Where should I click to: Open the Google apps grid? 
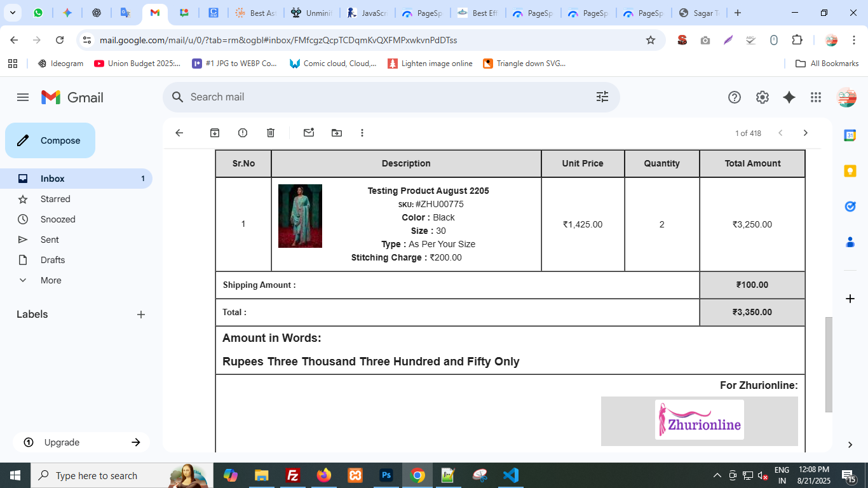coord(816,97)
